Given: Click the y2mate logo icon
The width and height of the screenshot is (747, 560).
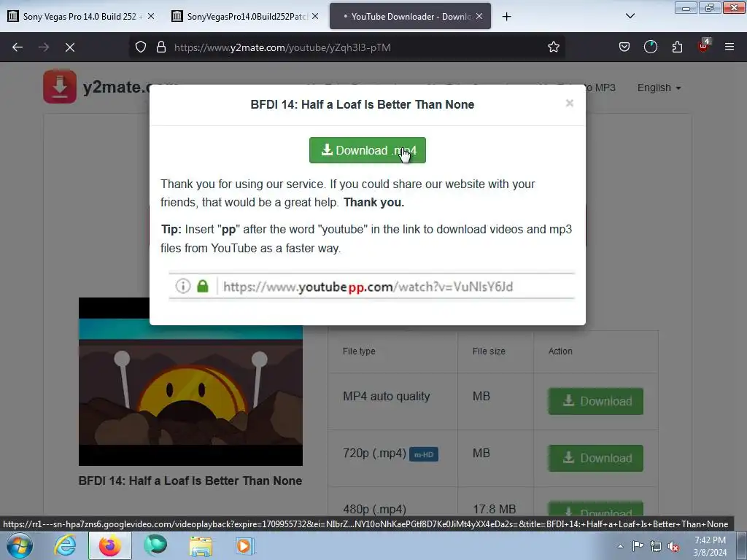Looking at the screenshot, I should (60, 87).
